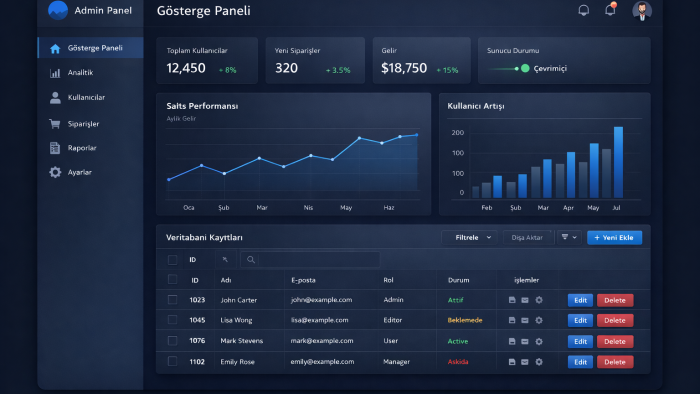Edit the John Carter record
The height and width of the screenshot is (394, 700).
tap(580, 300)
